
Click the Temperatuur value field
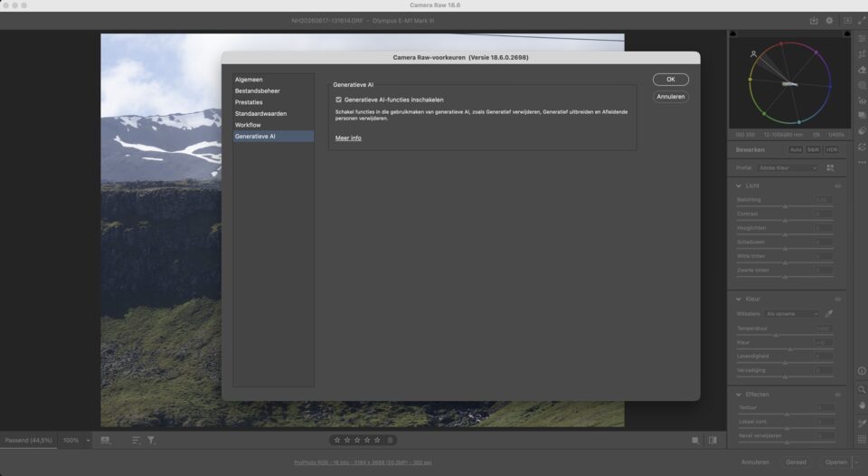824,328
